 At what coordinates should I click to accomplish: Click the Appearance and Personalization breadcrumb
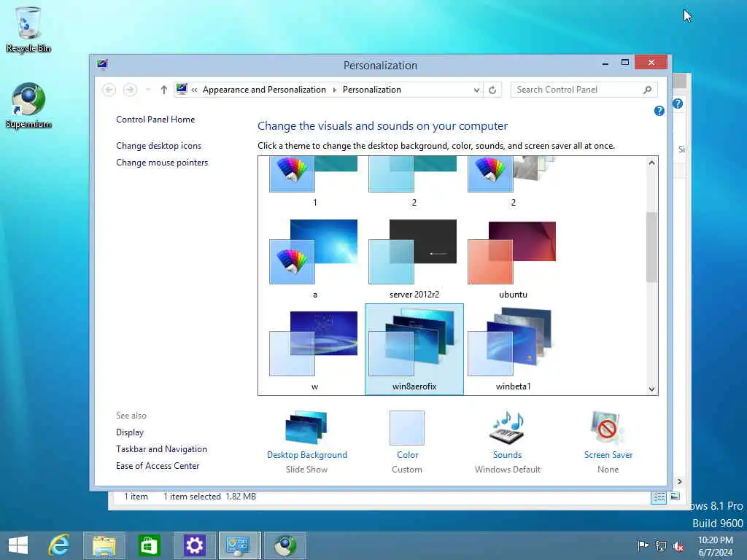(264, 90)
